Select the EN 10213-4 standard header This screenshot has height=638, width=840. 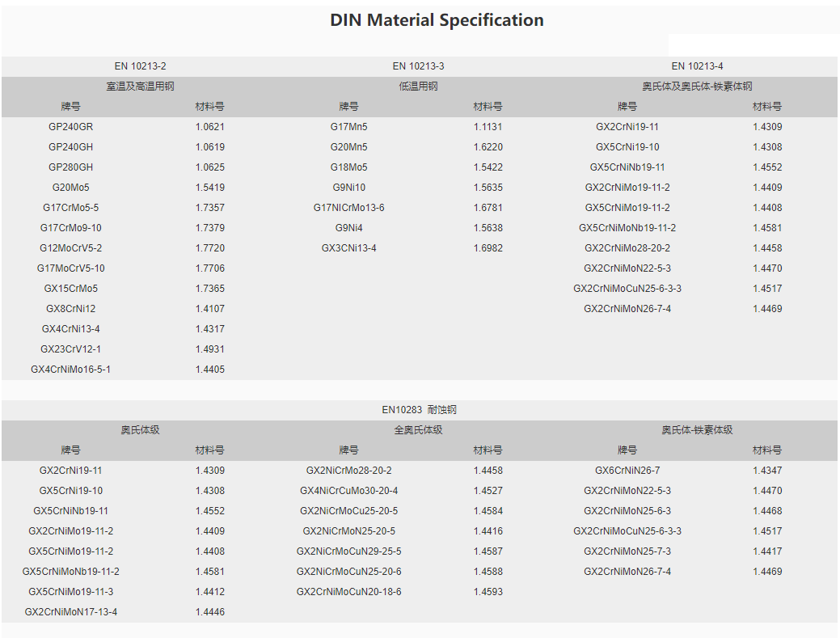[x=697, y=66]
